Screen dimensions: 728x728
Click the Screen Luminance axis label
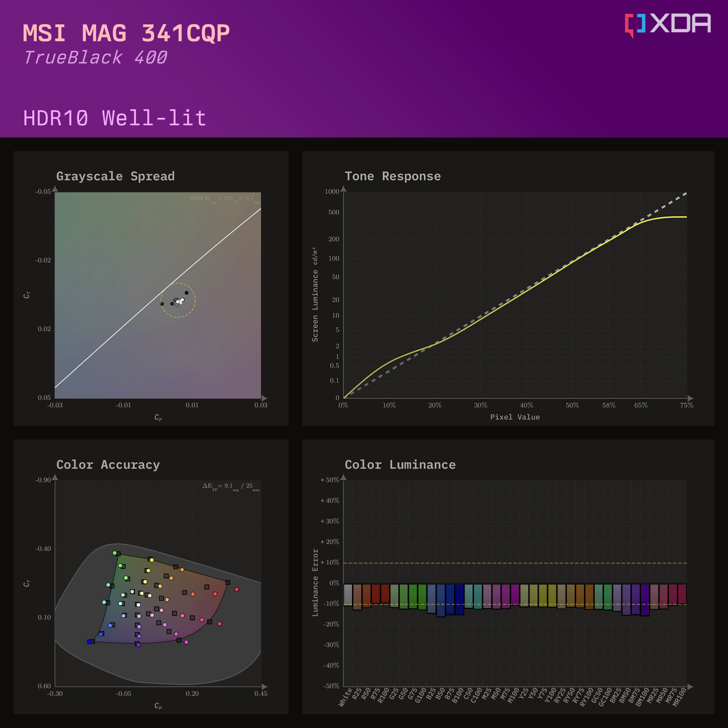pyautogui.click(x=315, y=295)
